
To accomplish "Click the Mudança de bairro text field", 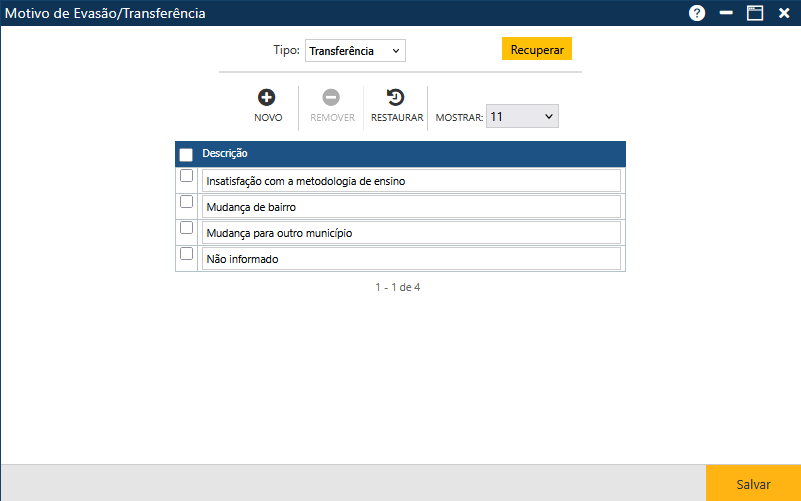I will [x=411, y=207].
